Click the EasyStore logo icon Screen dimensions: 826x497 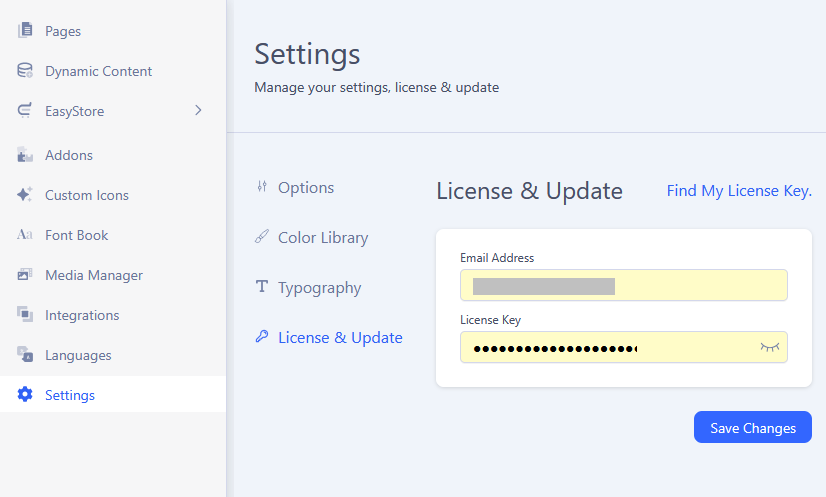pos(25,111)
